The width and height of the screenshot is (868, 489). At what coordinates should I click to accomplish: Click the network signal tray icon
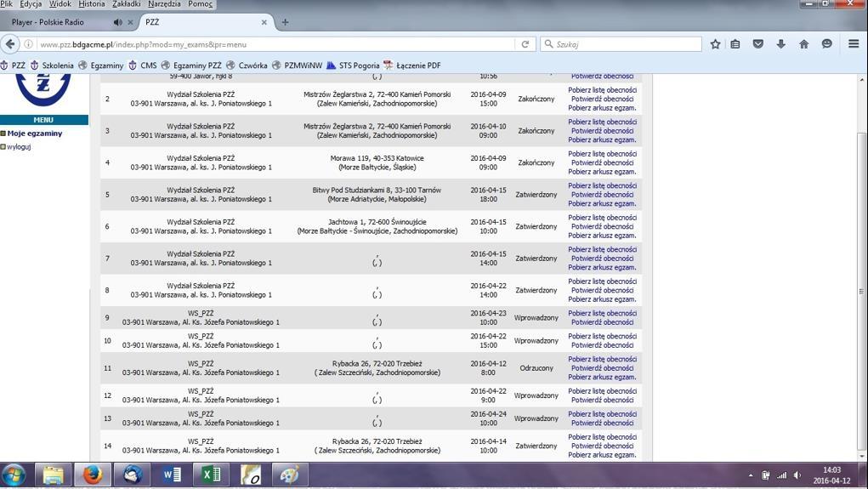coord(781,475)
